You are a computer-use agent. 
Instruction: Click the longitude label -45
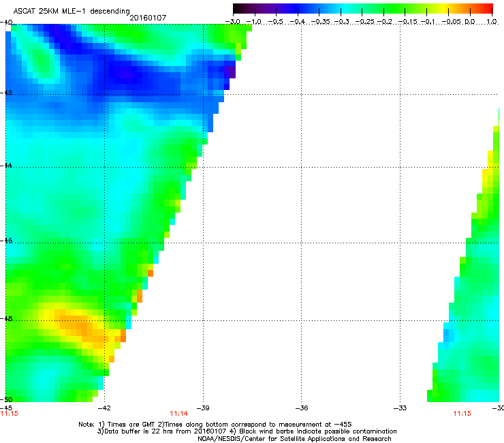6,408
